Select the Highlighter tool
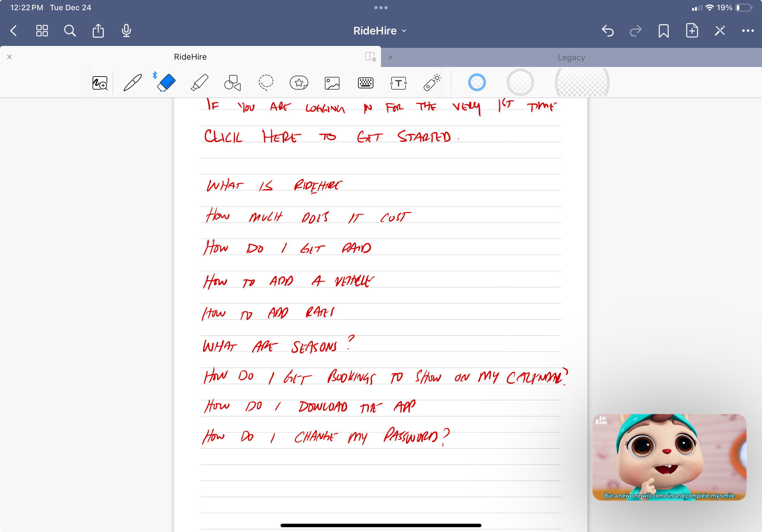 (x=199, y=83)
